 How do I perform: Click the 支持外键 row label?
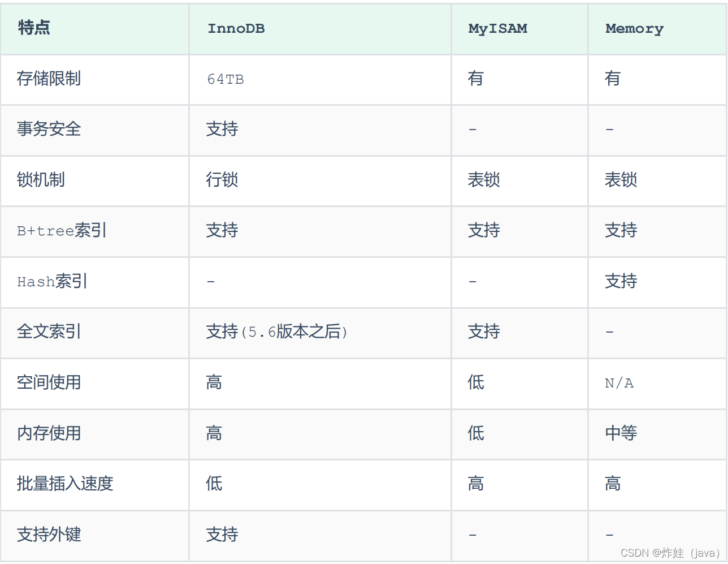click(49, 535)
